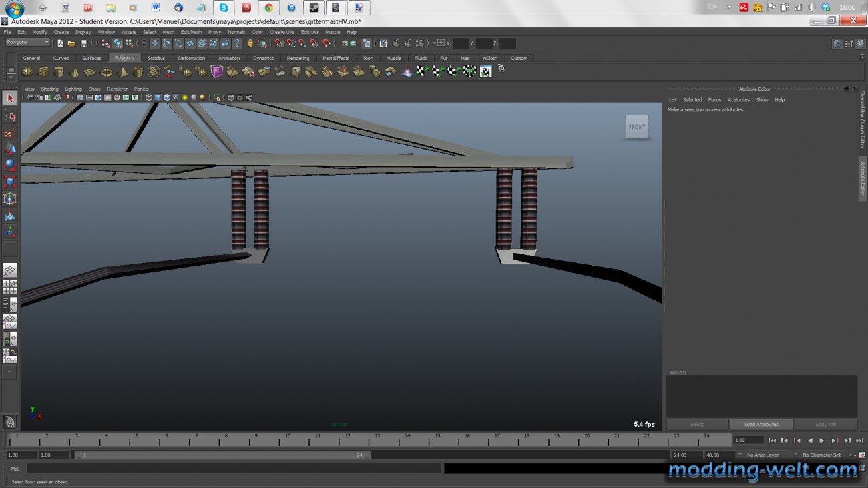Open the viewport Shading menu
This screenshot has height=488, width=868.
(x=49, y=89)
